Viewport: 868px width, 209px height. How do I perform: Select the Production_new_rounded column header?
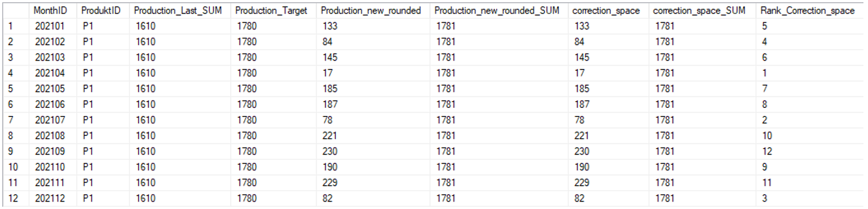(373, 11)
